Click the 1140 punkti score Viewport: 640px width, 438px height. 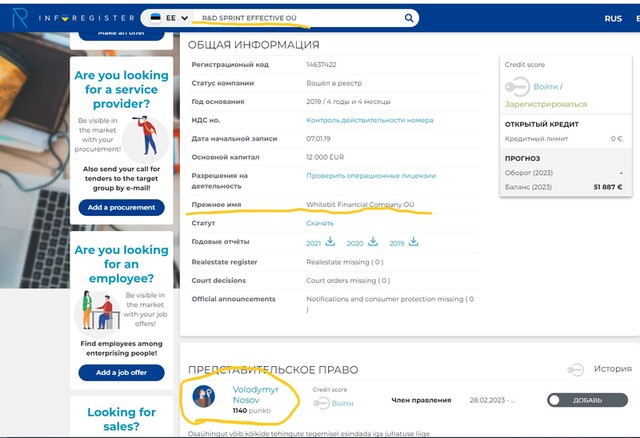tap(251, 411)
